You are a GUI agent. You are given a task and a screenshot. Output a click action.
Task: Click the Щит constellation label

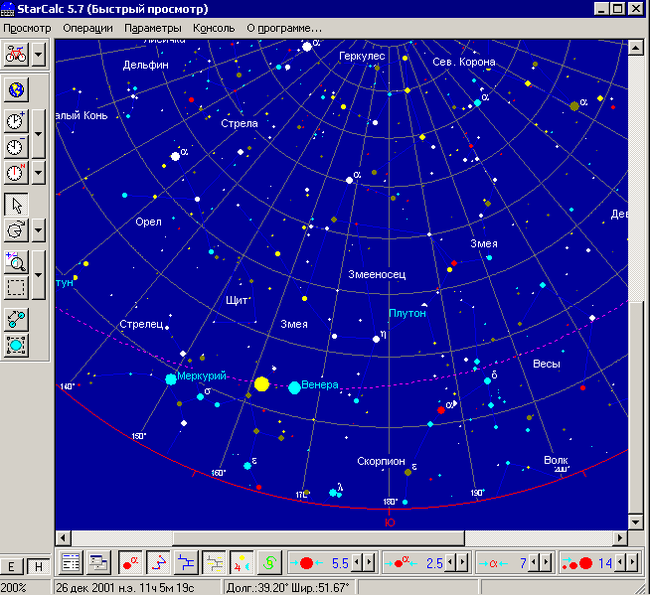point(236,300)
